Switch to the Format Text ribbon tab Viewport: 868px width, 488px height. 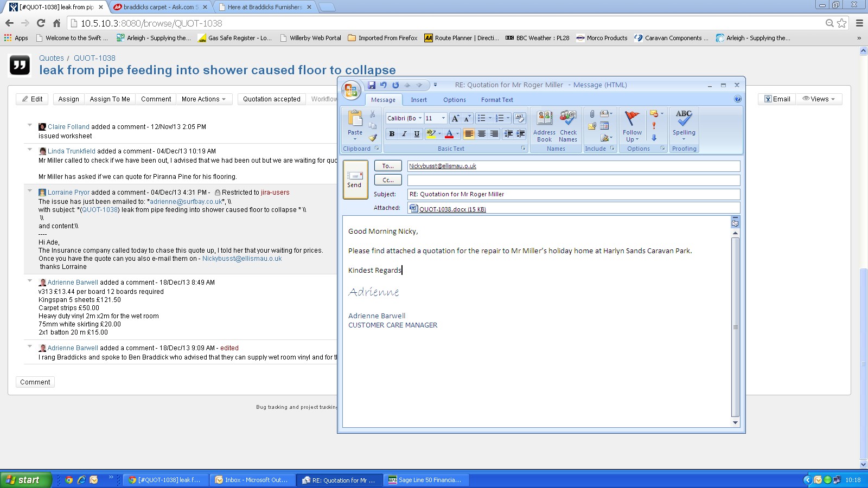click(496, 100)
